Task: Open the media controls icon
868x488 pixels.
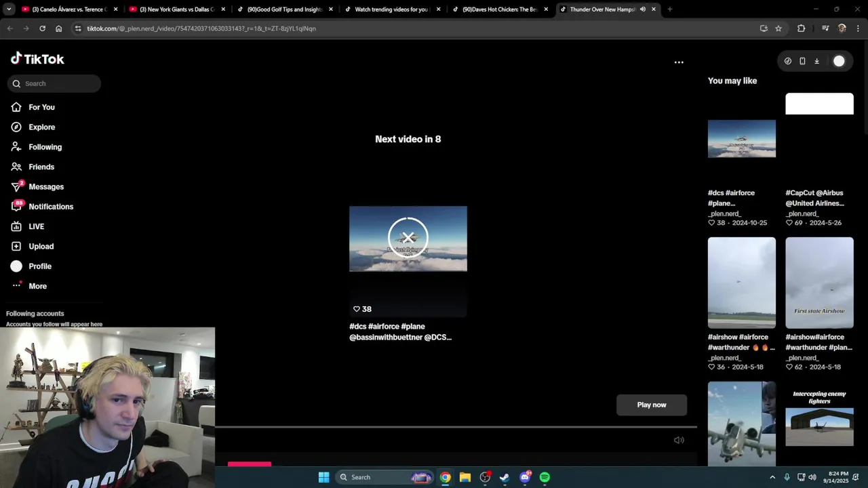Action: pyautogui.click(x=825, y=28)
